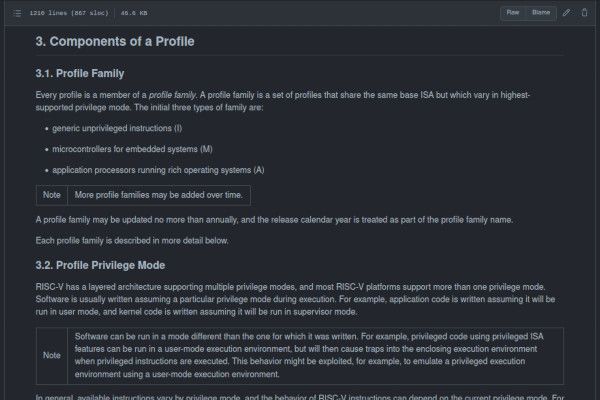Click the first 'Note' label cell
The image size is (600, 400).
tap(52, 195)
